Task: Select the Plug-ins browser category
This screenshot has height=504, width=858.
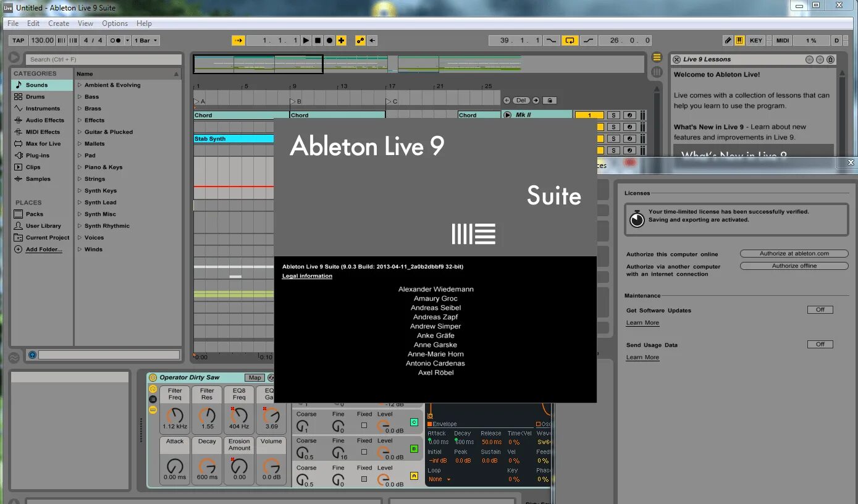Action: tap(38, 155)
